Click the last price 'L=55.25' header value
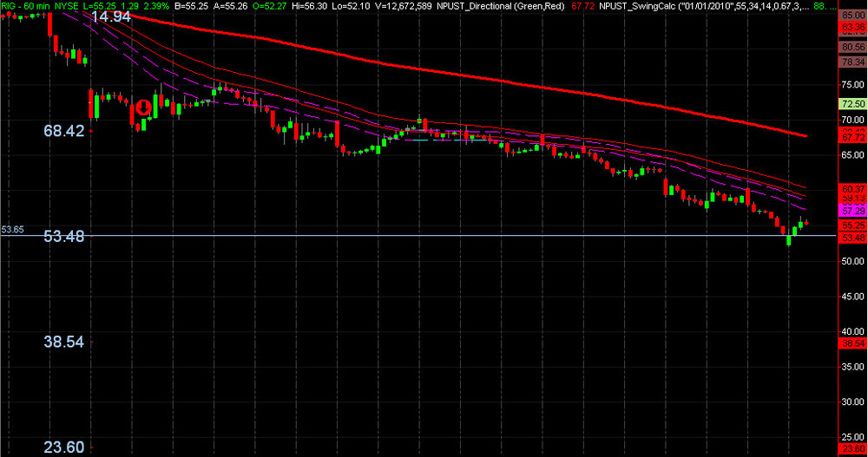This screenshot has width=868, height=457. click(x=100, y=6)
